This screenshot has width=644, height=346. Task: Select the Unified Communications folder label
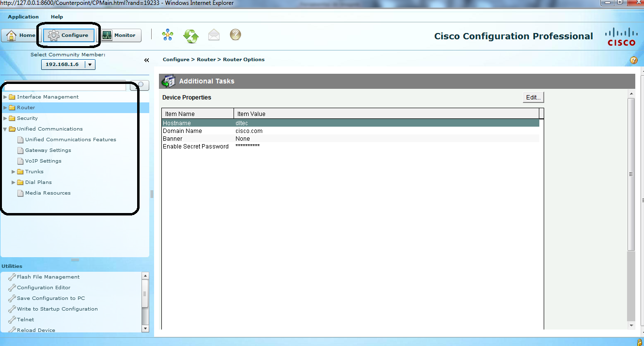point(50,129)
